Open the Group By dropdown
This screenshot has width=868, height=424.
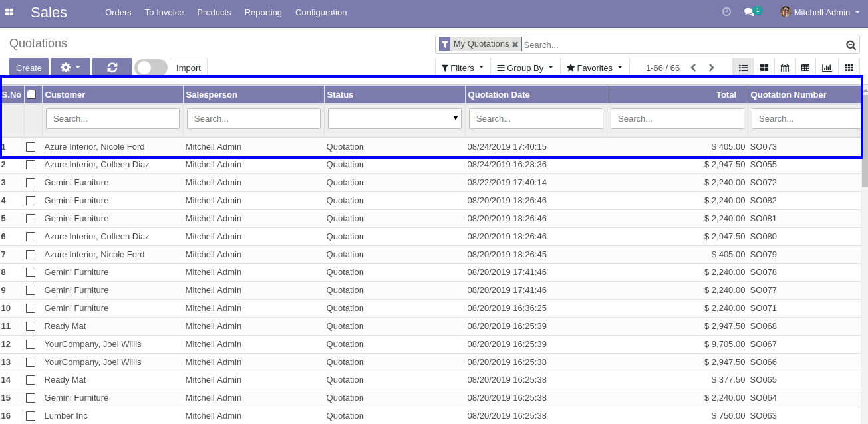pyautogui.click(x=525, y=68)
